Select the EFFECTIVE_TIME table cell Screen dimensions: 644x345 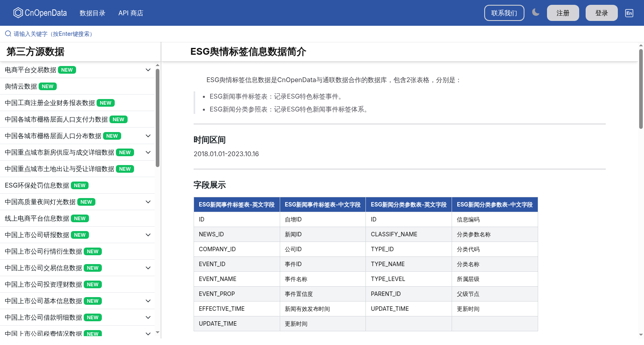[x=237, y=309]
